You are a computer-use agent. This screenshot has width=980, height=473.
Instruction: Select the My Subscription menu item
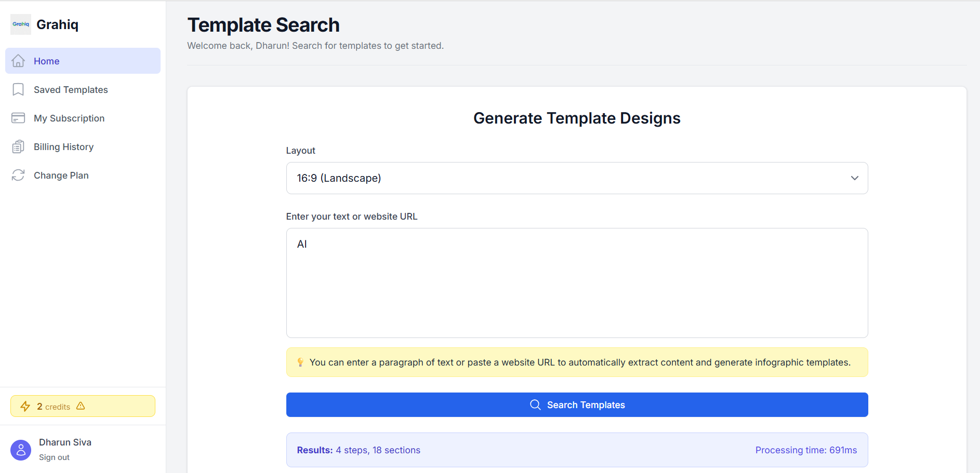[69, 118]
